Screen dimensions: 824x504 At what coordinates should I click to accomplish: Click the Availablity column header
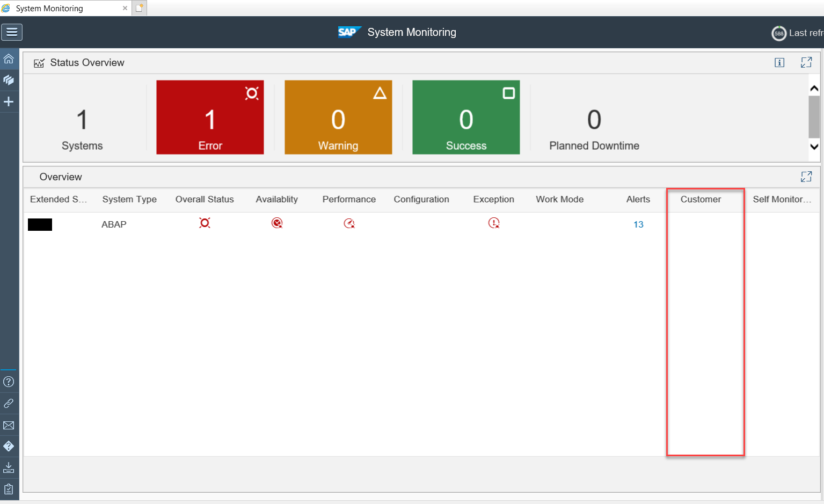pyautogui.click(x=276, y=199)
